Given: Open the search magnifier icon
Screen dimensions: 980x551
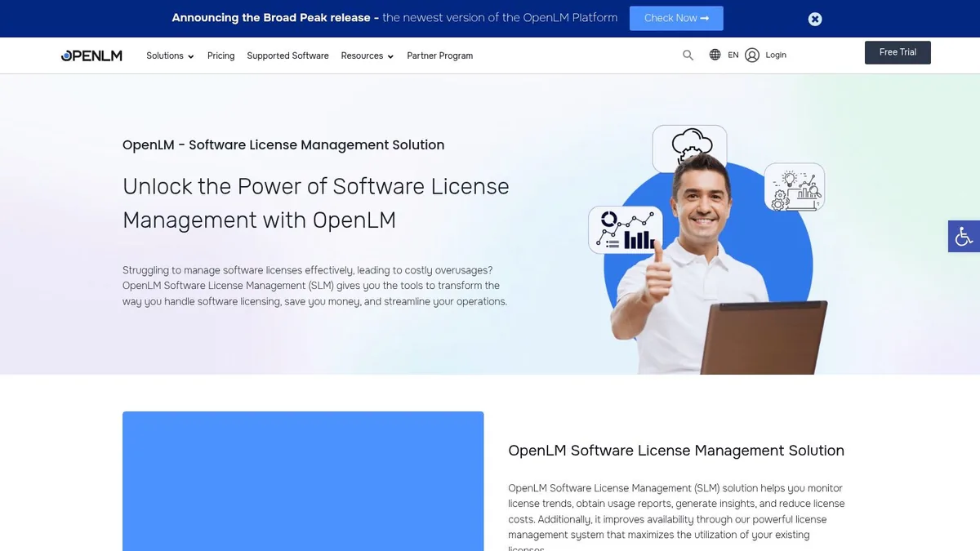Looking at the screenshot, I should (688, 55).
